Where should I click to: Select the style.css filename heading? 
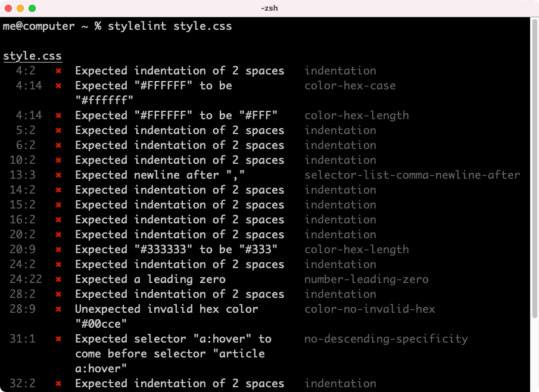point(32,55)
